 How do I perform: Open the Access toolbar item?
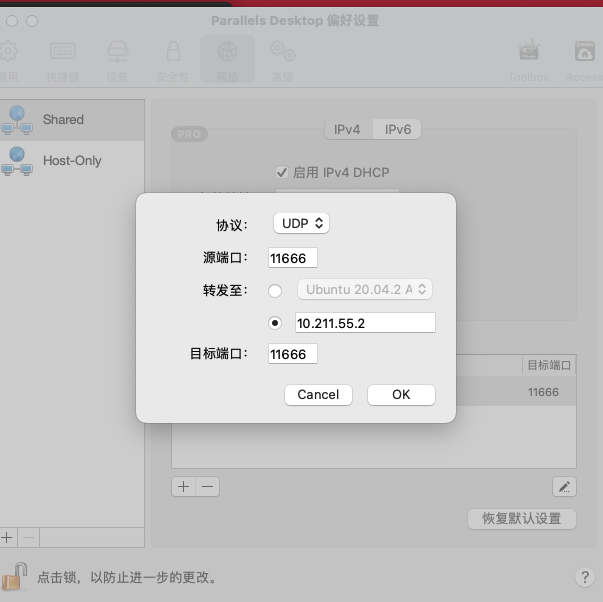point(585,60)
